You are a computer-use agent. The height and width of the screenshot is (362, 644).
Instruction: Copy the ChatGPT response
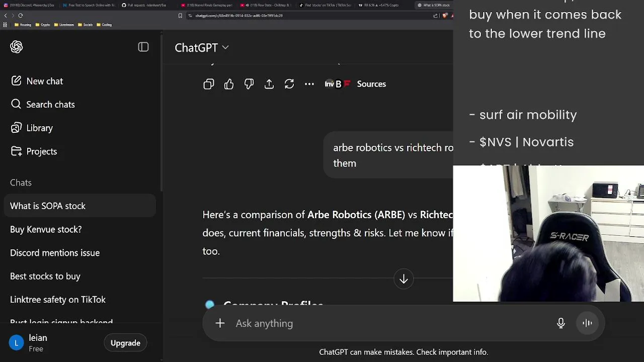click(x=209, y=84)
